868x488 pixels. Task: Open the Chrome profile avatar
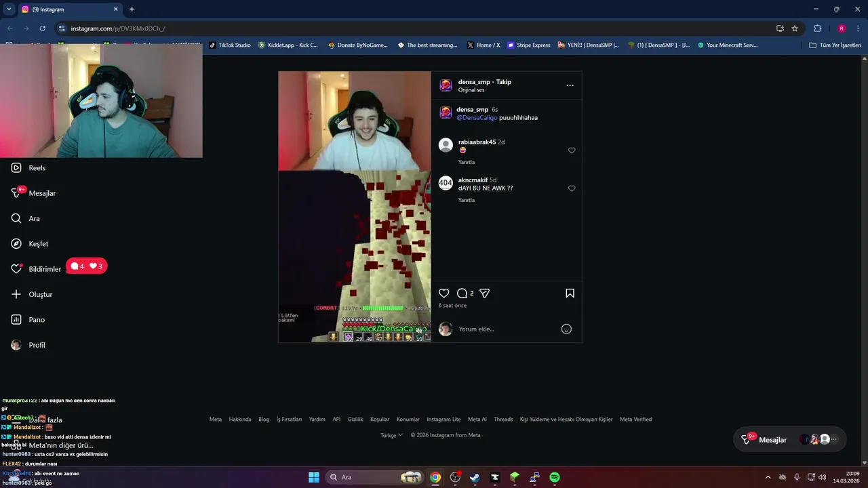click(842, 28)
